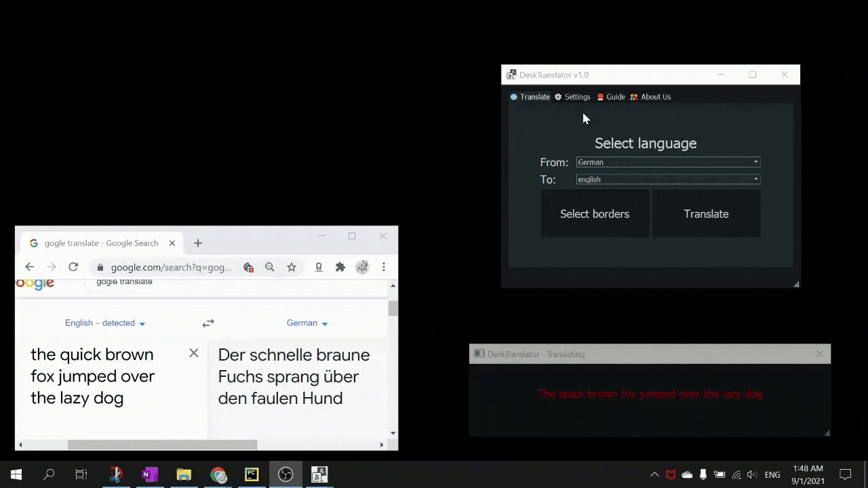Image resolution: width=868 pixels, height=488 pixels.
Task: Open the Snipping Tool taskbar icon
Action: [116, 474]
